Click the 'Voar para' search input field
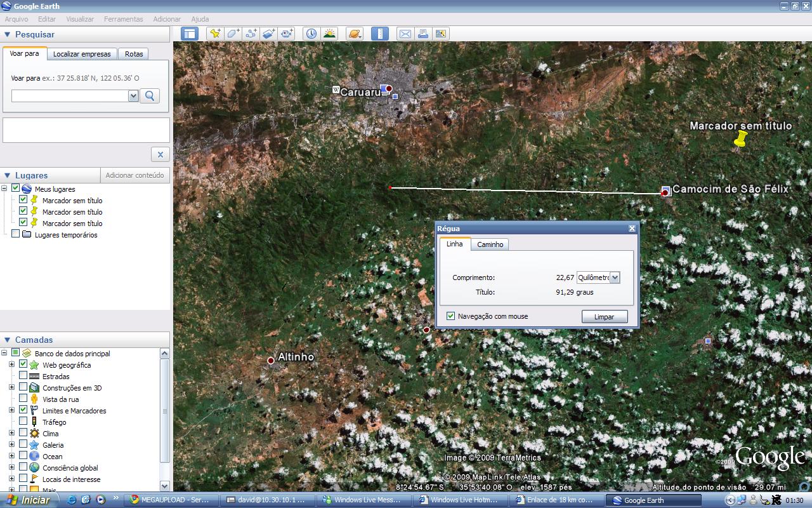Viewport: 812px width, 508px height. pyautogui.click(x=70, y=96)
